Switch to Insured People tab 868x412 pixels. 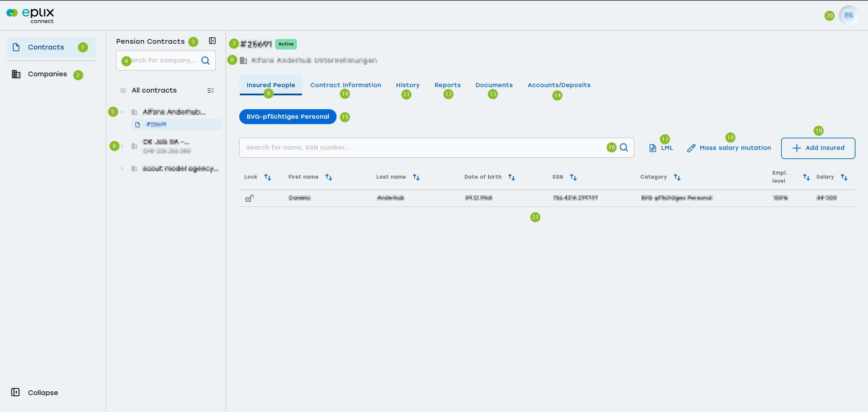(271, 85)
